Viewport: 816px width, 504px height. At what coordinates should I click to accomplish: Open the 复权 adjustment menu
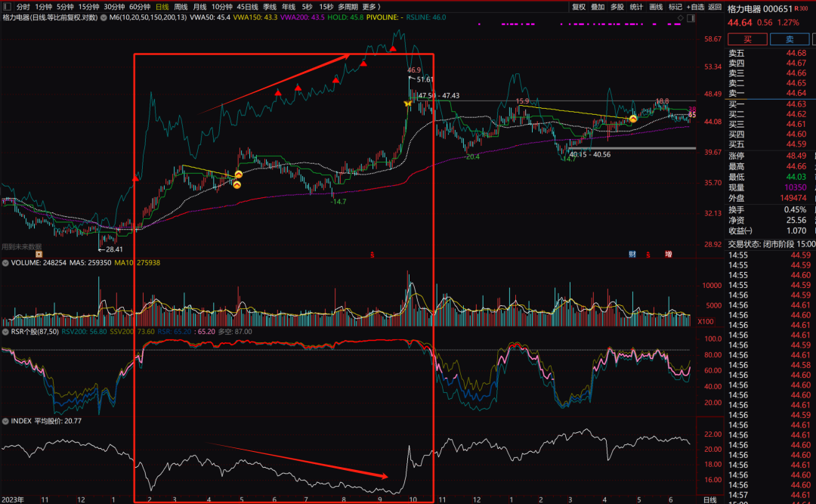coord(579,7)
